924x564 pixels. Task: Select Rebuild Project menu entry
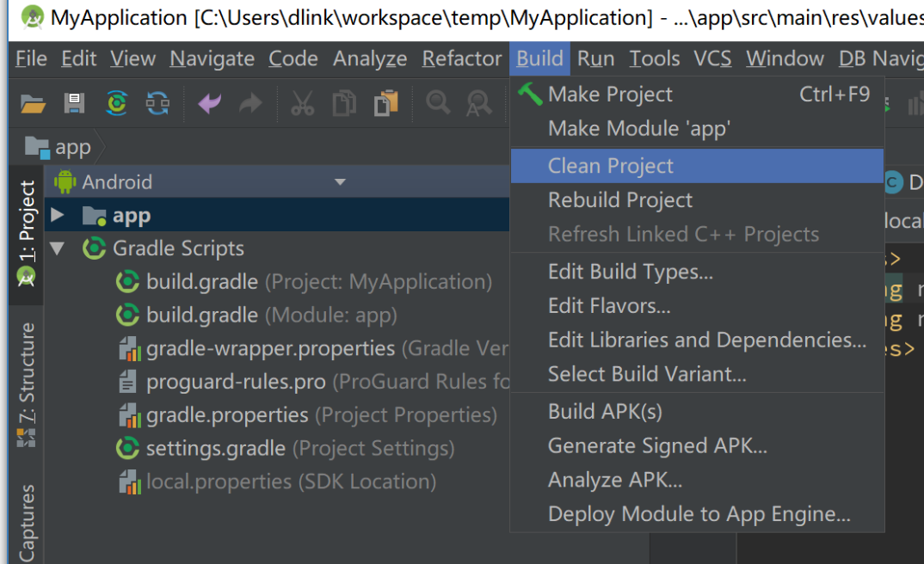coord(697,200)
